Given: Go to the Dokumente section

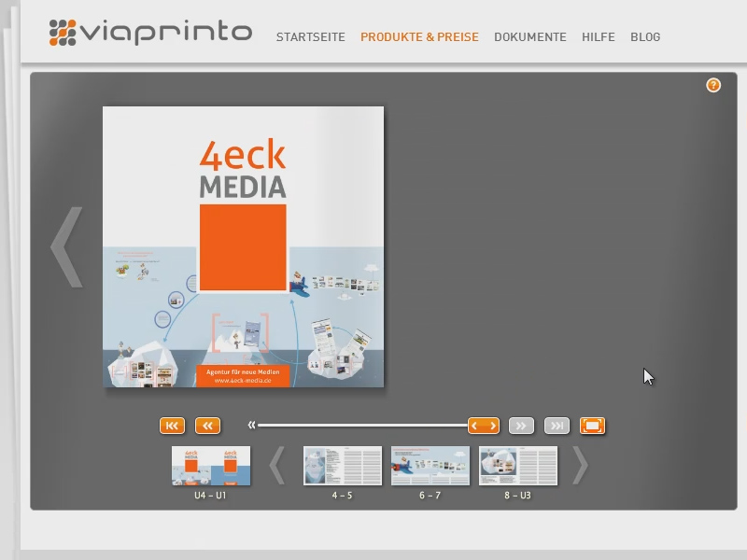Looking at the screenshot, I should pos(530,37).
